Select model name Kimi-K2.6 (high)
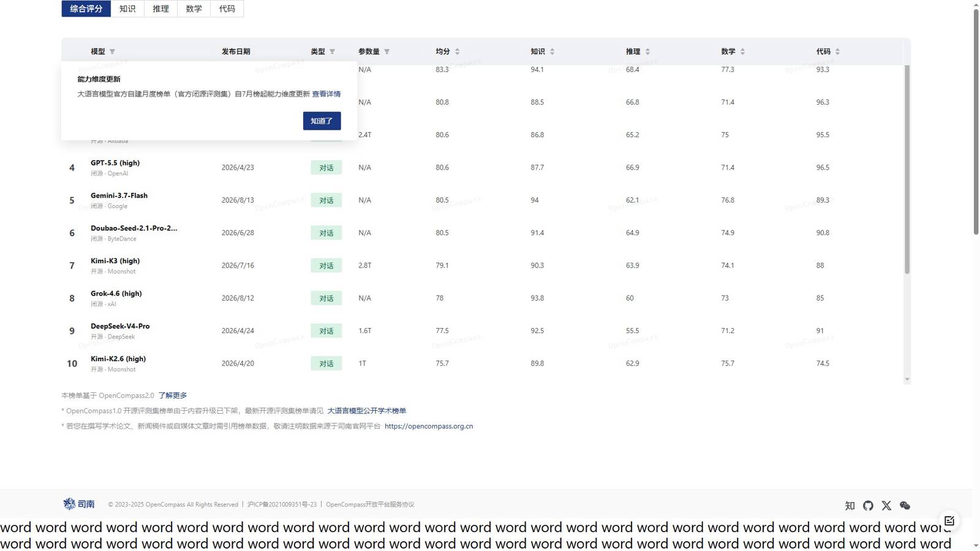 (118, 359)
